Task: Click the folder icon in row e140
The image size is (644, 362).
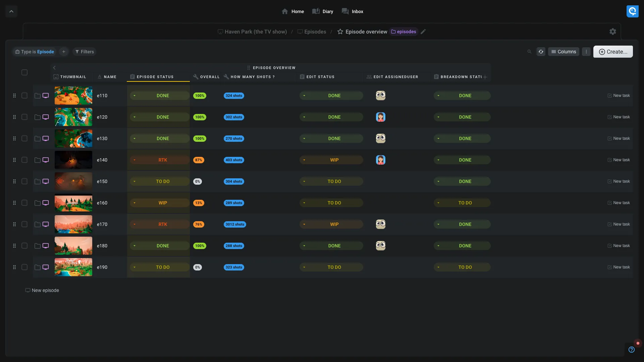Action: [x=38, y=160]
